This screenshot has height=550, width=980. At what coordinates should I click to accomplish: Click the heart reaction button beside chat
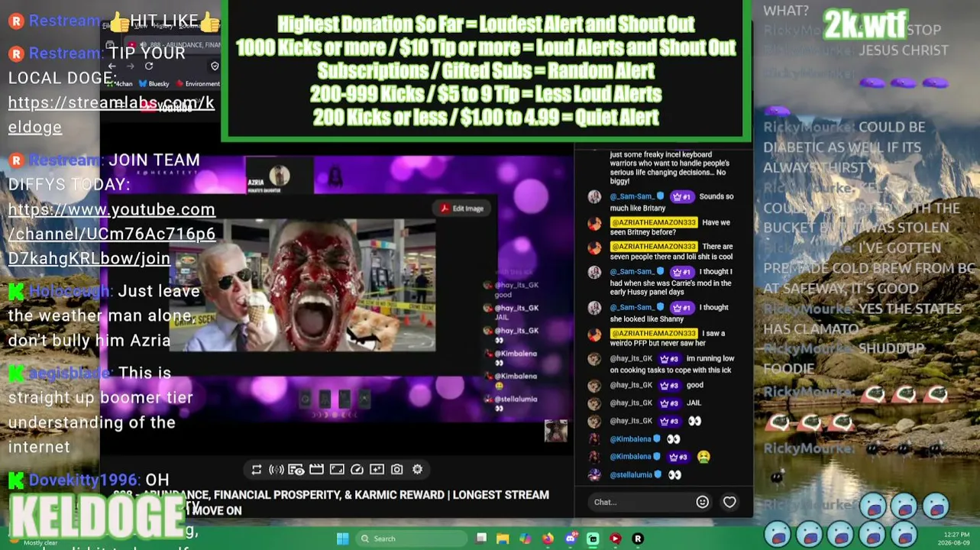tap(729, 502)
